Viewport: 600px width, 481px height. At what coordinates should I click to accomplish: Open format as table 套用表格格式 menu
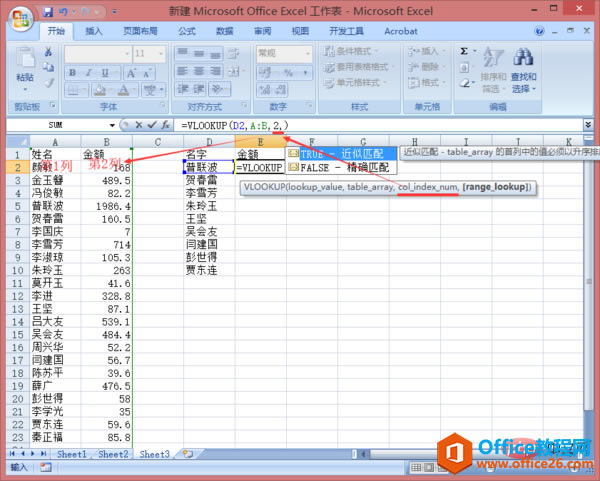pos(359,67)
